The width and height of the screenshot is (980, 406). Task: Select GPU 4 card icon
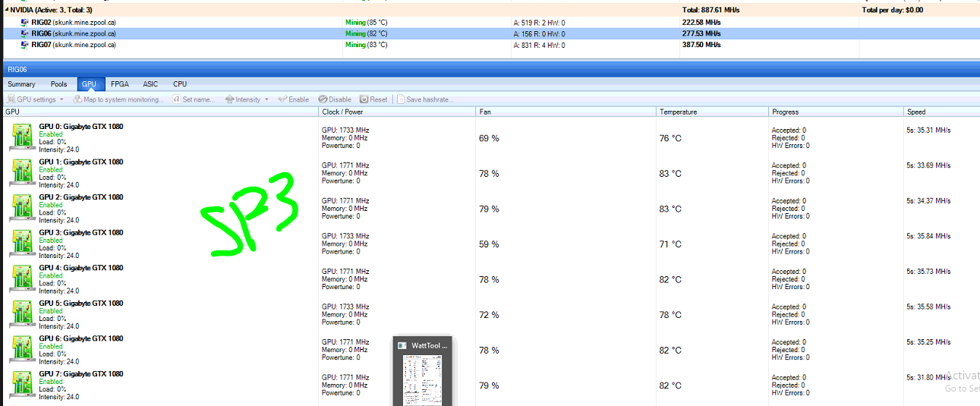coord(22,279)
